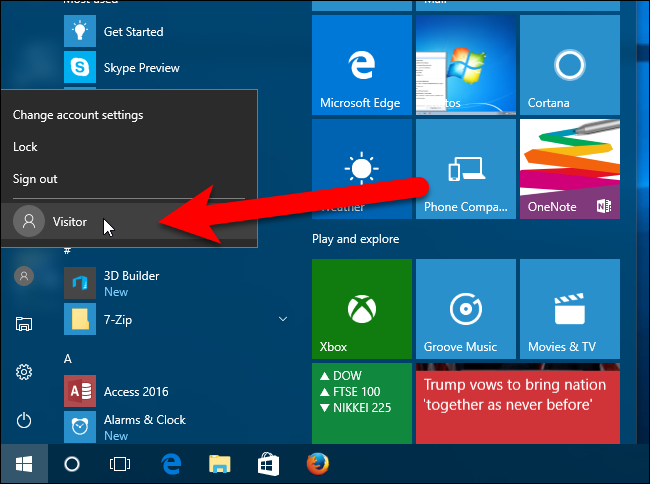Click the 7-Zip folder icon
This screenshot has height=484, width=650.
pyautogui.click(x=80, y=319)
